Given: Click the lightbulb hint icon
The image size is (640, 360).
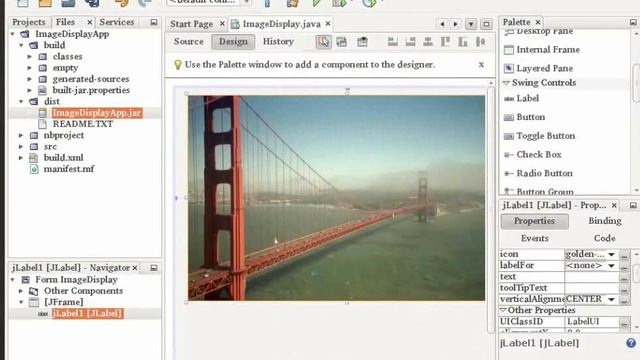Looking at the screenshot, I should [x=178, y=64].
